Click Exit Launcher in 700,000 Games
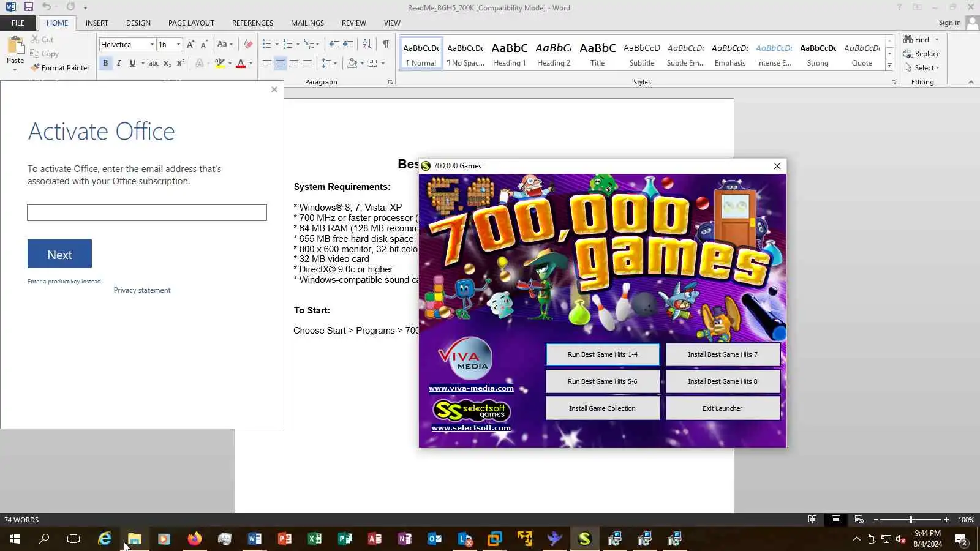Screen dimensions: 980x551 point(723,408)
